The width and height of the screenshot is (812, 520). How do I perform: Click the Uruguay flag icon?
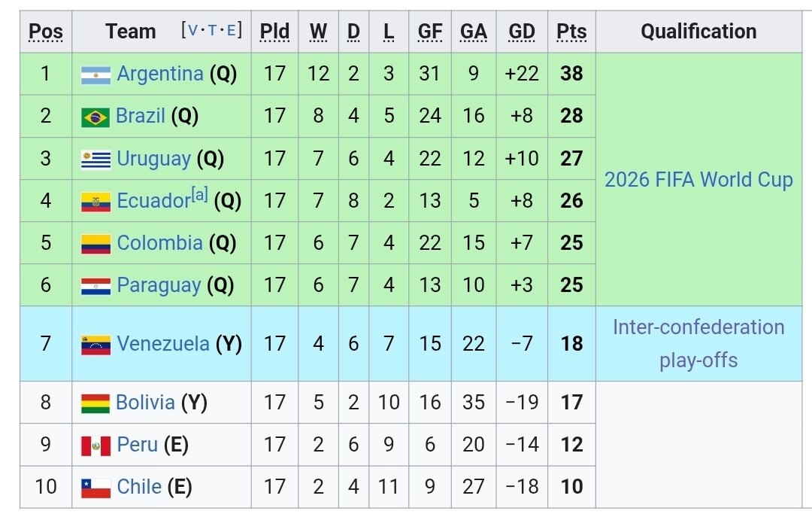pyautogui.click(x=95, y=160)
